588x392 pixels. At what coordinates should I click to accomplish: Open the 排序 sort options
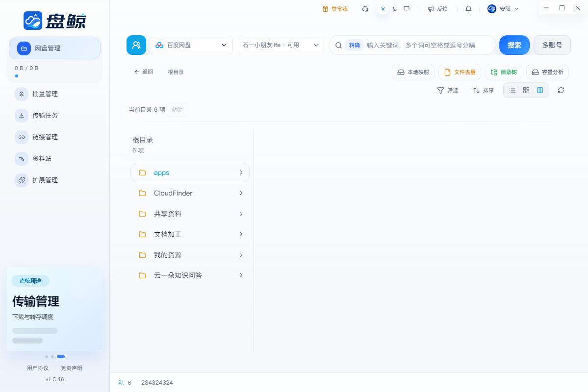pos(483,90)
